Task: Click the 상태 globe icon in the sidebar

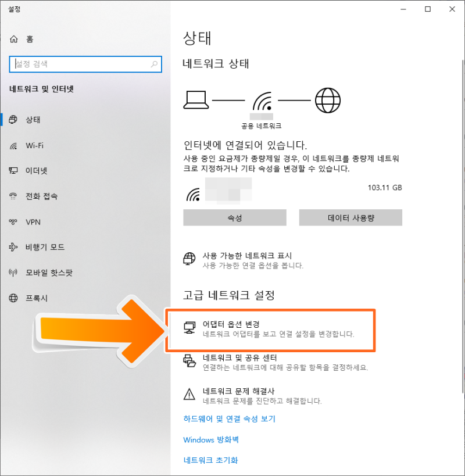Action: click(13, 120)
